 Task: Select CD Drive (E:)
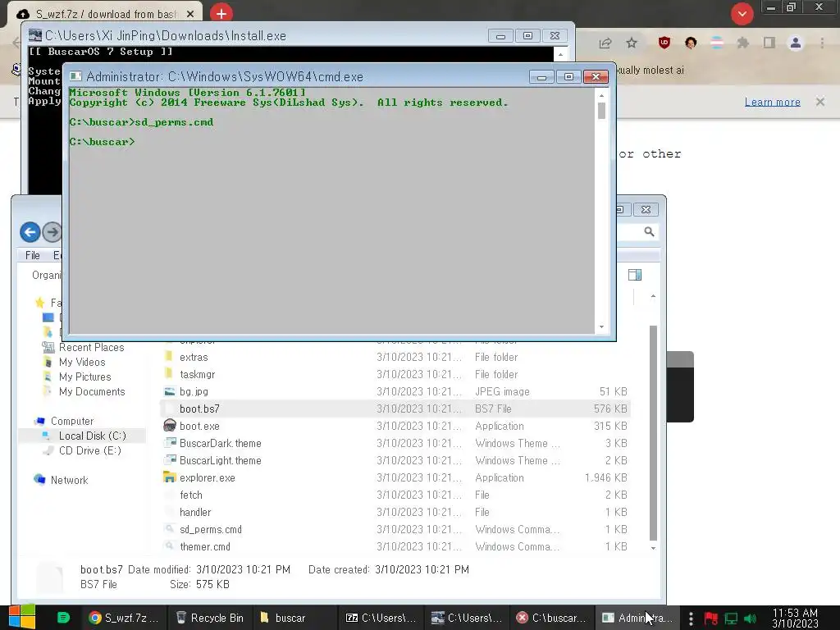89,450
